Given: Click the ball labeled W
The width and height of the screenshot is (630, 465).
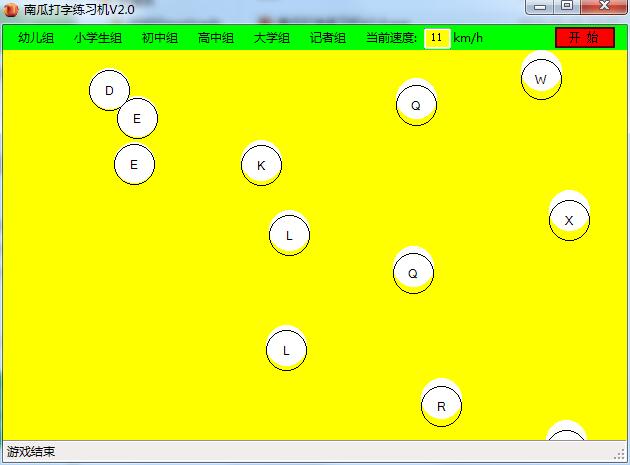Looking at the screenshot, I should [541, 79].
